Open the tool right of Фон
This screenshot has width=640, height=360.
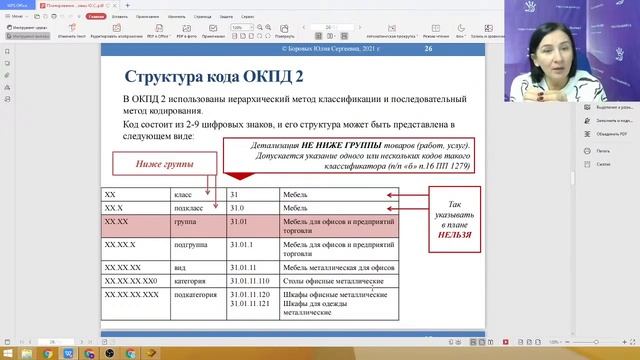(x=488, y=31)
